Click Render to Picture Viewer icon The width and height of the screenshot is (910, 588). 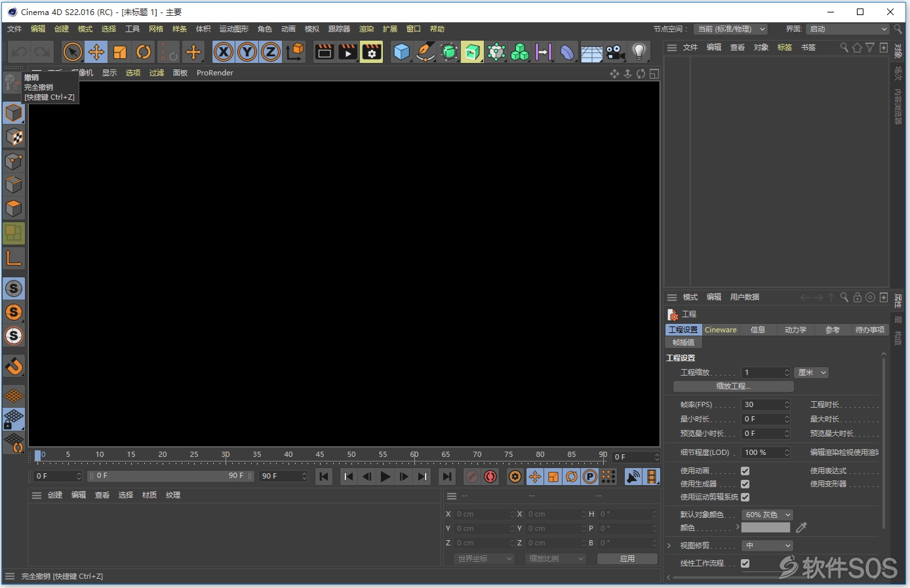click(348, 52)
